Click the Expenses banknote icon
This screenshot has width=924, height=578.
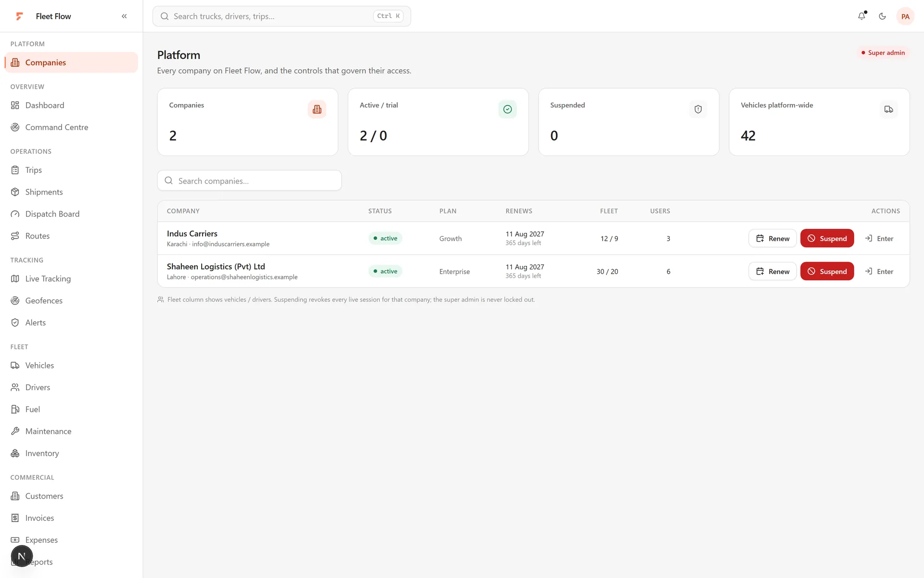click(15, 540)
